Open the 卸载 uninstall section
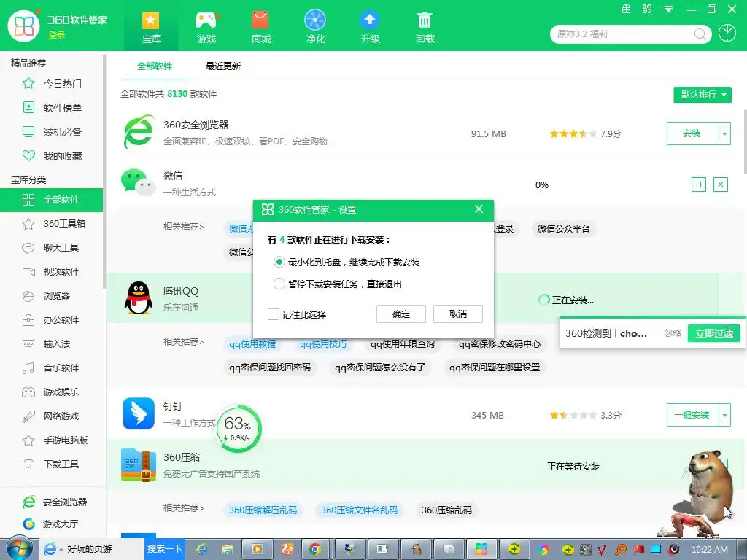Viewport: 747px width, 560px height. 425,27
